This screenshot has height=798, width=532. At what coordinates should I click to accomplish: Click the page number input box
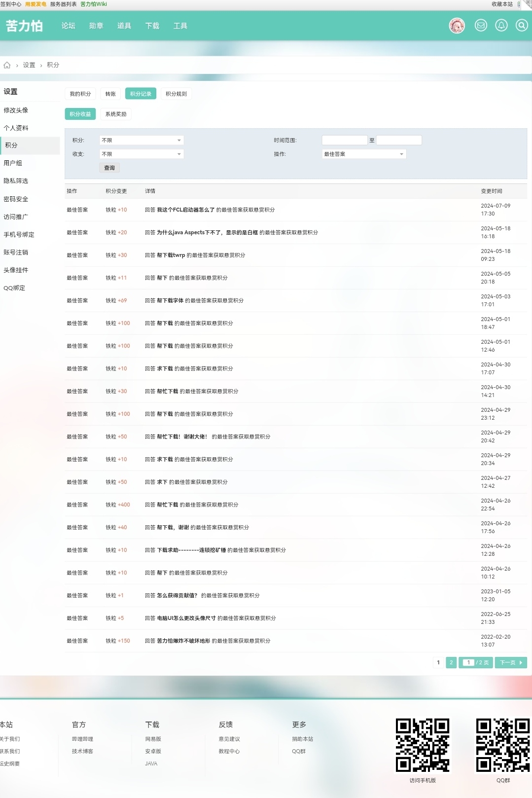point(468,663)
